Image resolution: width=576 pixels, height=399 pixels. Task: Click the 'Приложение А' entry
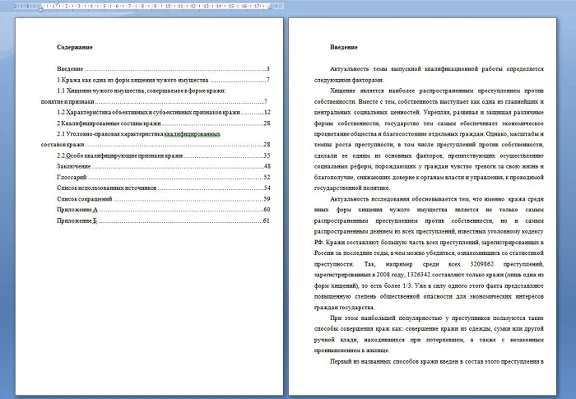(163, 209)
